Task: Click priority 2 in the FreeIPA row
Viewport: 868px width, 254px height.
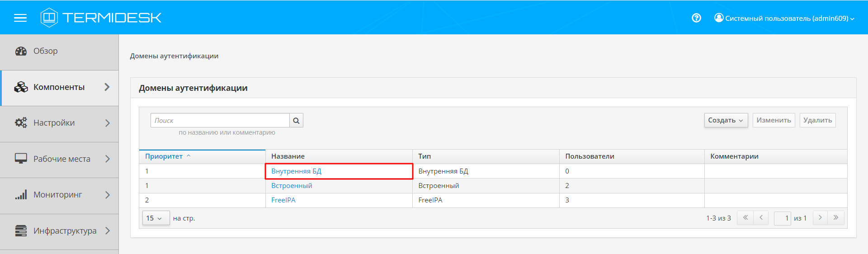Action: (147, 200)
